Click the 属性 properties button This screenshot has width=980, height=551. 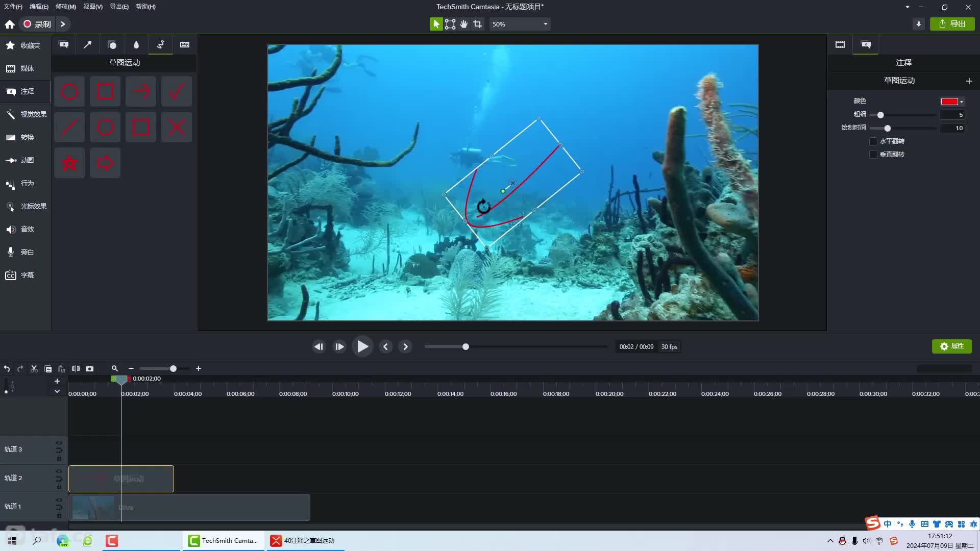pos(952,346)
